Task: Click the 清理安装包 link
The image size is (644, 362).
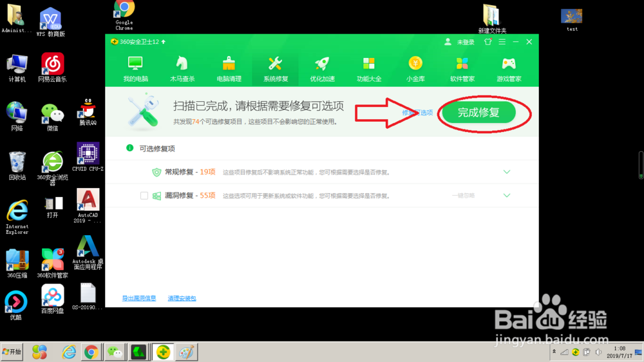Action: coord(182,298)
